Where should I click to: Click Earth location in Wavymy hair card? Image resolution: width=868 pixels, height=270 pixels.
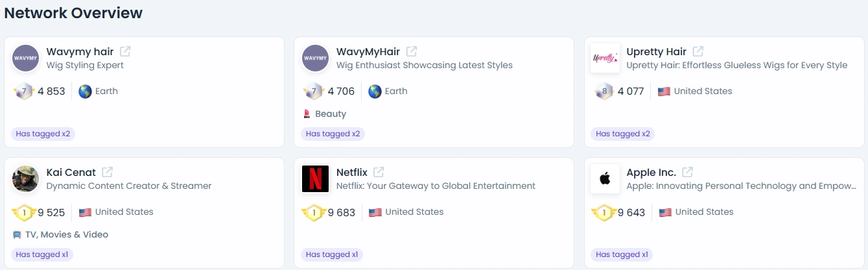point(107,92)
